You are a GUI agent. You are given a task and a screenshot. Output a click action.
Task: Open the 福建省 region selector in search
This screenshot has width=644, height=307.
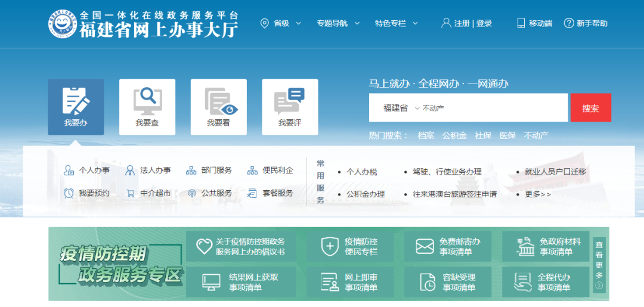coord(401,108)
